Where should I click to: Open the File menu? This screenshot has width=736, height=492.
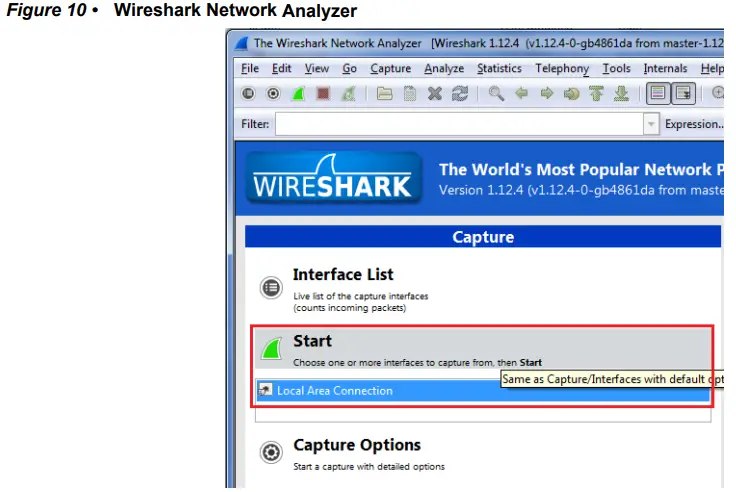click(250, 69)
